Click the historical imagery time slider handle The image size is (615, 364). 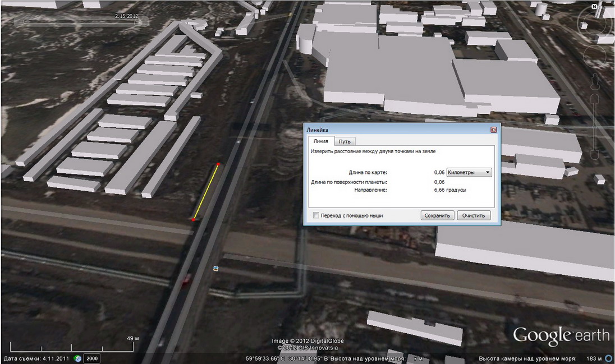click(x=137, y=22)
